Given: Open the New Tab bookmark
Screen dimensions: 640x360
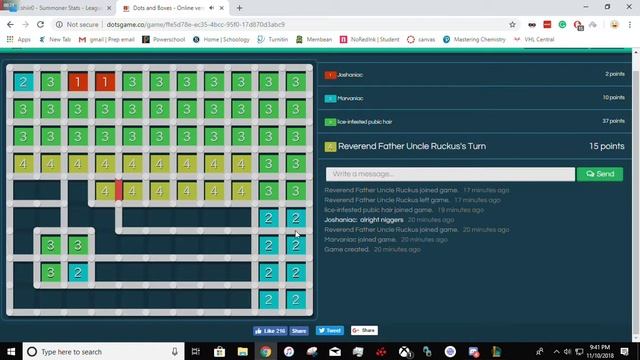Looking at the screenshot, I should [x=55, y=39].
